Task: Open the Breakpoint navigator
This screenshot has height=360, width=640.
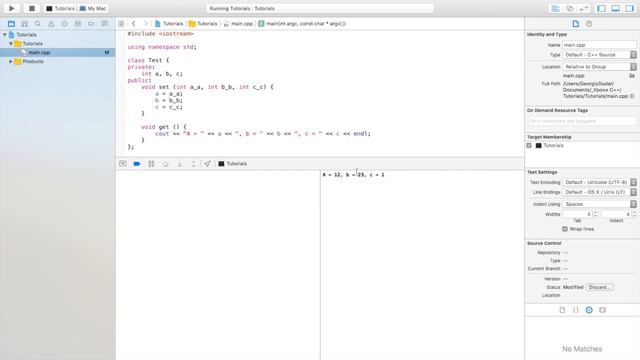Action: tap(91, 24)
